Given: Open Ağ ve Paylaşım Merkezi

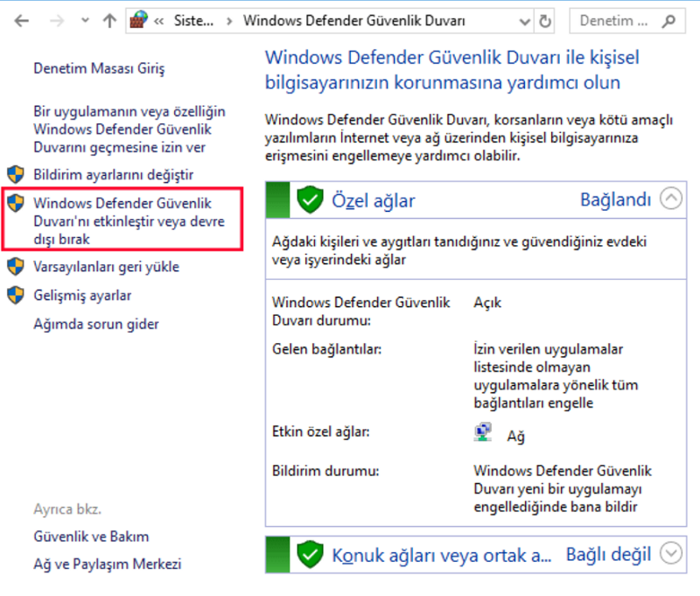Looking at the screenshot, I should (x=107, y=564).
